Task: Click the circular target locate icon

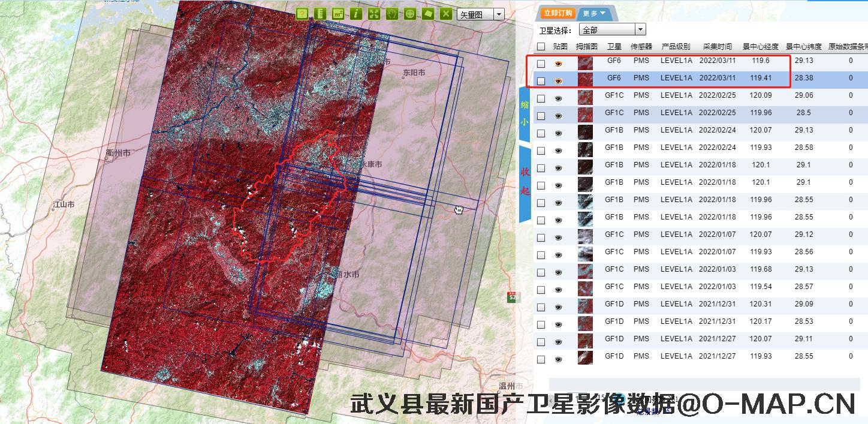Action: tap(410, 14)
